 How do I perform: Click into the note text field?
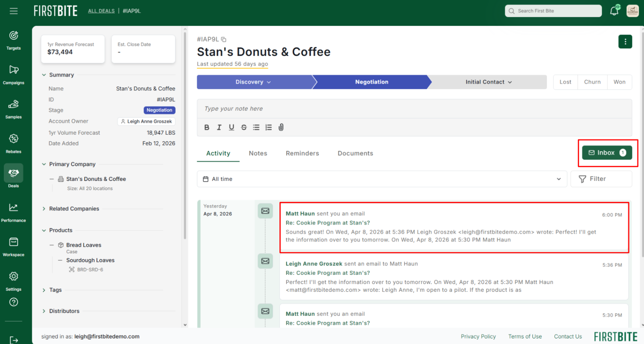(414, 109)
